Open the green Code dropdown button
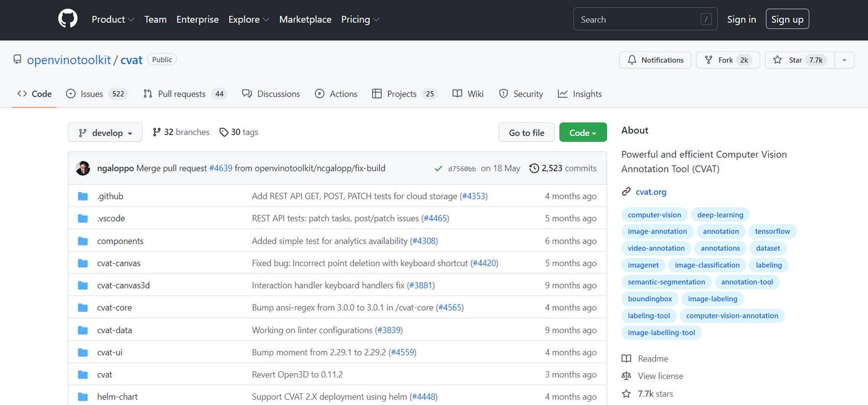 coord(583,132)
